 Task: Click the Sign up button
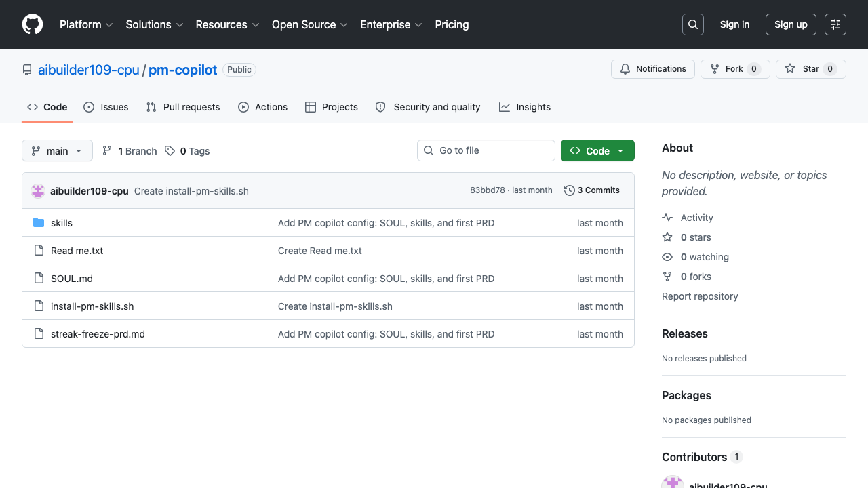click(x=791, y=24)
